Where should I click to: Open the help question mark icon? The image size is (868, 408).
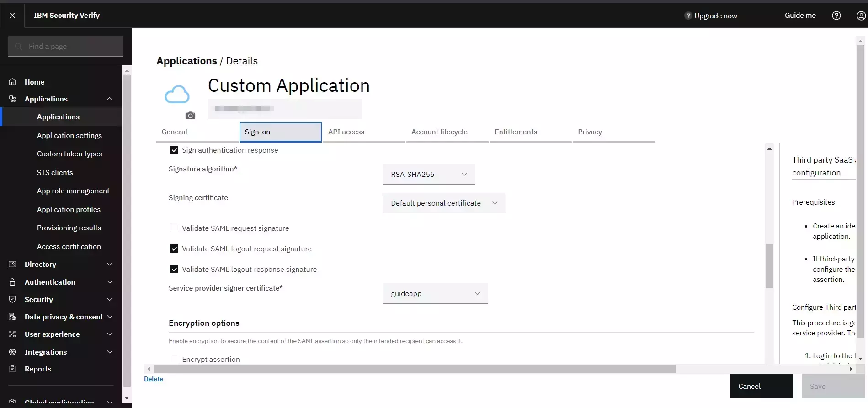[836, 16]
